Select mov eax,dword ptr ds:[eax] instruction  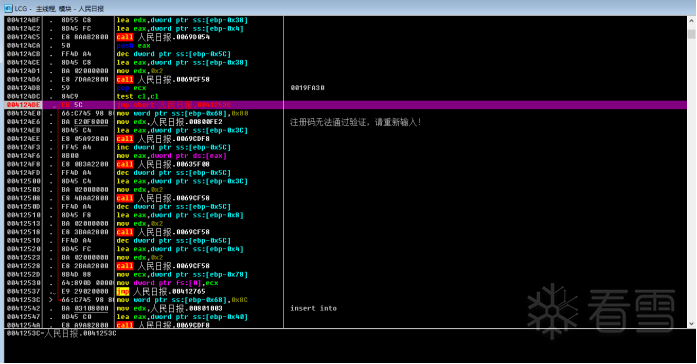tap(172, 156)
